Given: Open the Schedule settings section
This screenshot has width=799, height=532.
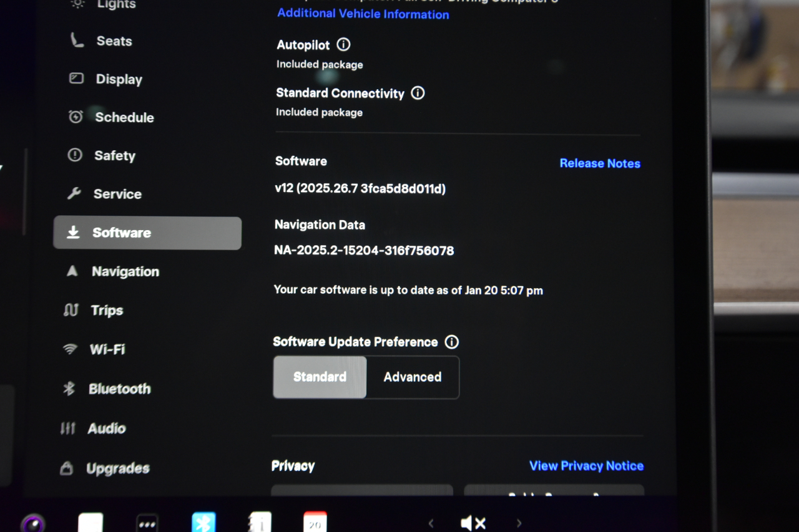Looking at the screenshot, I should pos(124,117).
